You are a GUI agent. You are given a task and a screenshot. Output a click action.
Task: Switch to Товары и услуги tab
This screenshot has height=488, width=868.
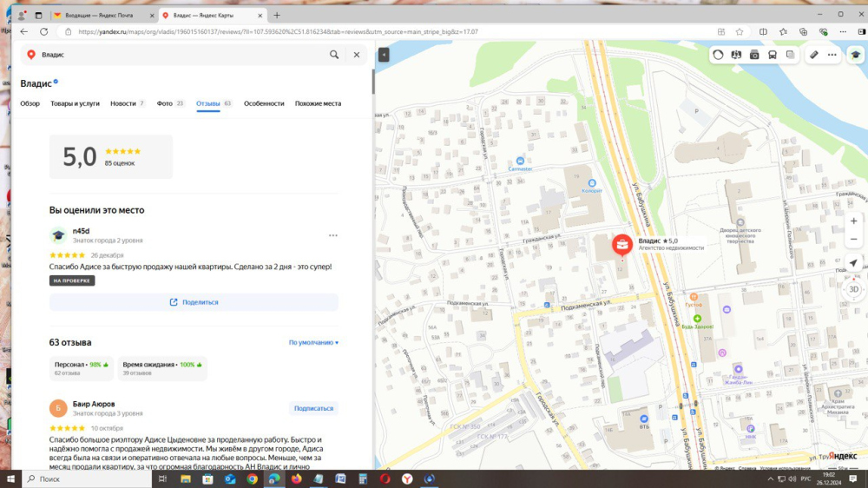coord(75,103)
